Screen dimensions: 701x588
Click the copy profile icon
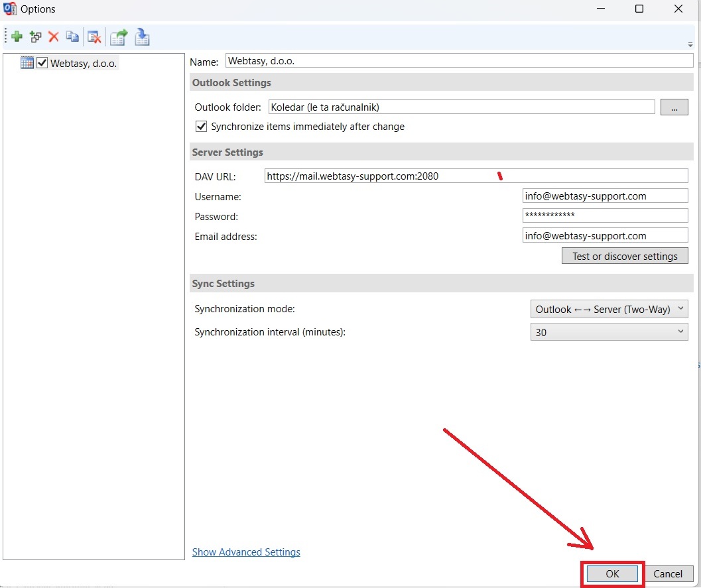[x=72, y=37]
